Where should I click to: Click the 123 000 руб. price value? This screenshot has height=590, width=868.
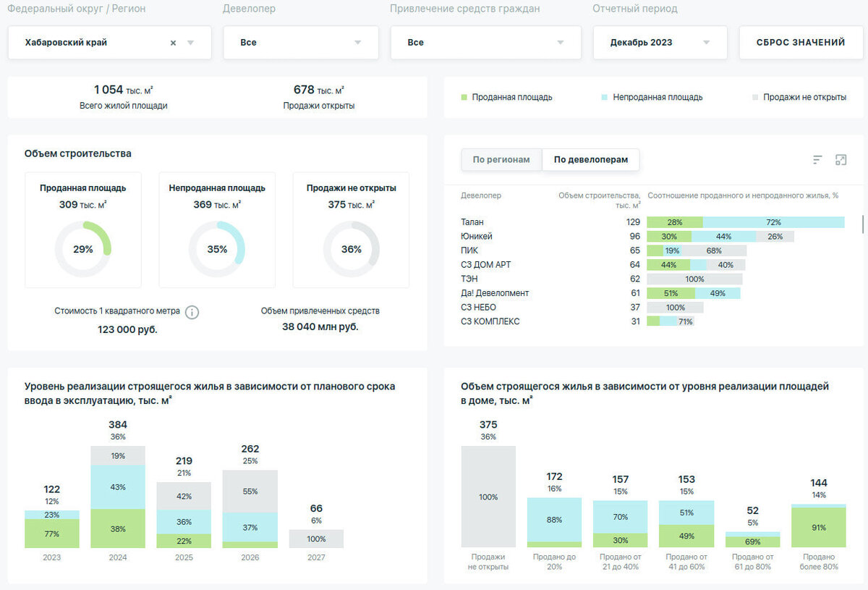128,329
